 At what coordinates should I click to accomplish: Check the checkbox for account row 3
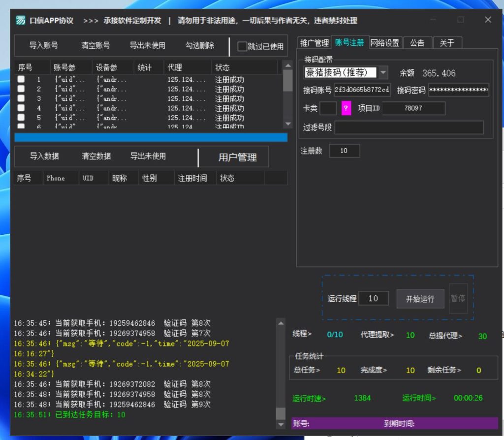click(21, 98)
